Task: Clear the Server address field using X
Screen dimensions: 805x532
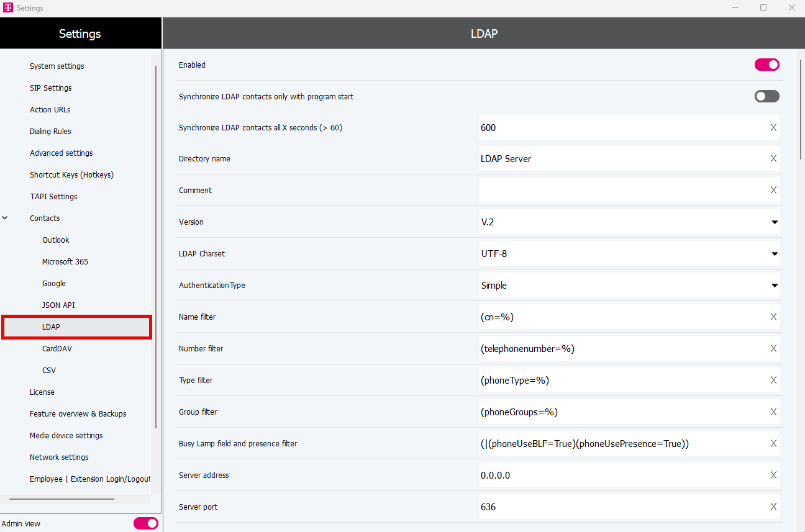Action: coord(773,476)
